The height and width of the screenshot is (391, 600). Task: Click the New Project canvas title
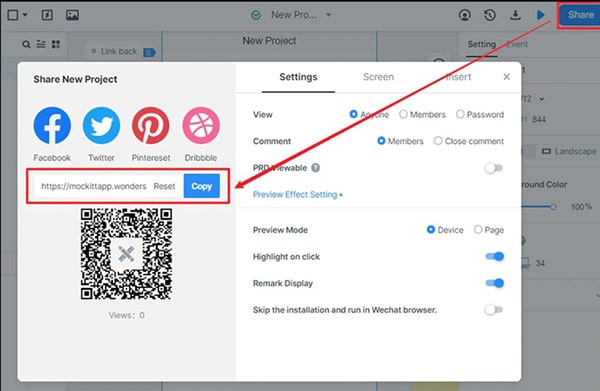(x=269, y=41)
